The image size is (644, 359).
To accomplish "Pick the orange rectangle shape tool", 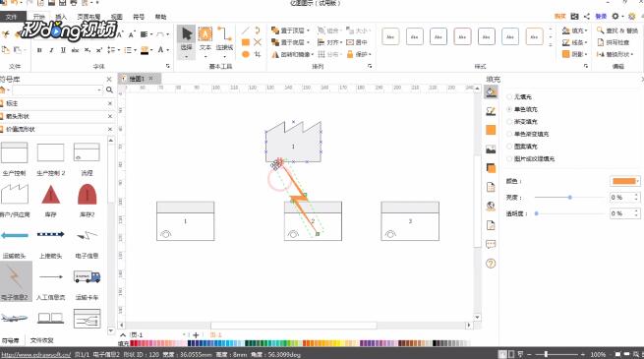I will (246, 42).
